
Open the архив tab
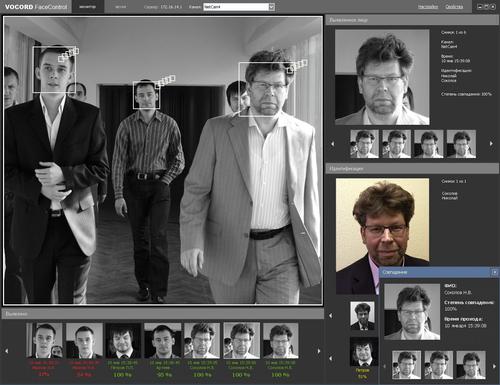[120, 7]
